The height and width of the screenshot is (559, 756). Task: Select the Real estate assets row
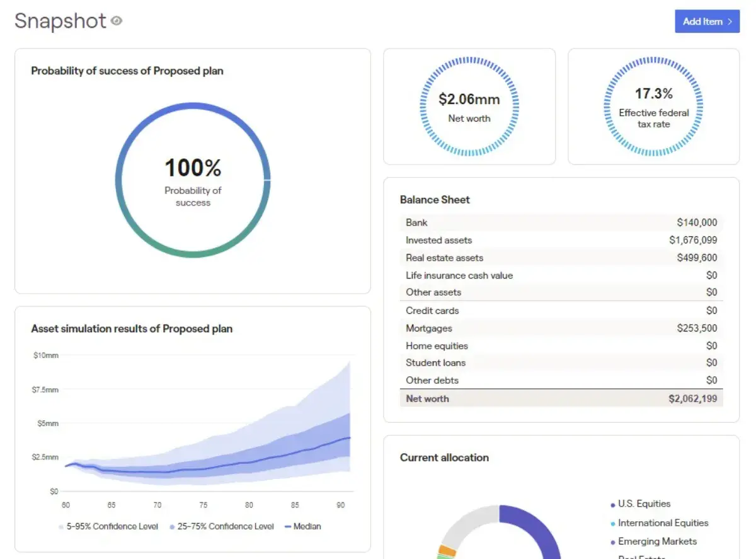[561, 258]
